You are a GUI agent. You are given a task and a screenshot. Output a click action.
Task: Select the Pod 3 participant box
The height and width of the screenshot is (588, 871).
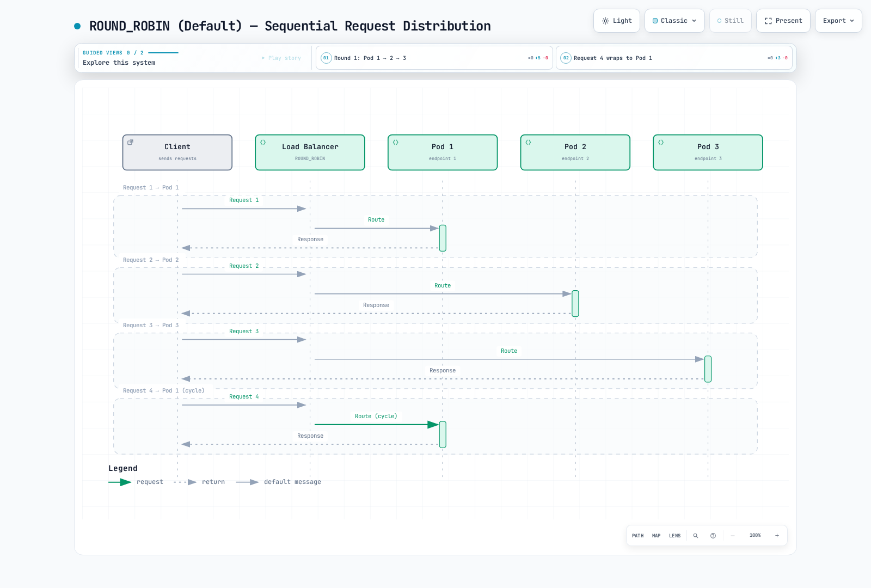pyautogui.click(x=708, y=152)
